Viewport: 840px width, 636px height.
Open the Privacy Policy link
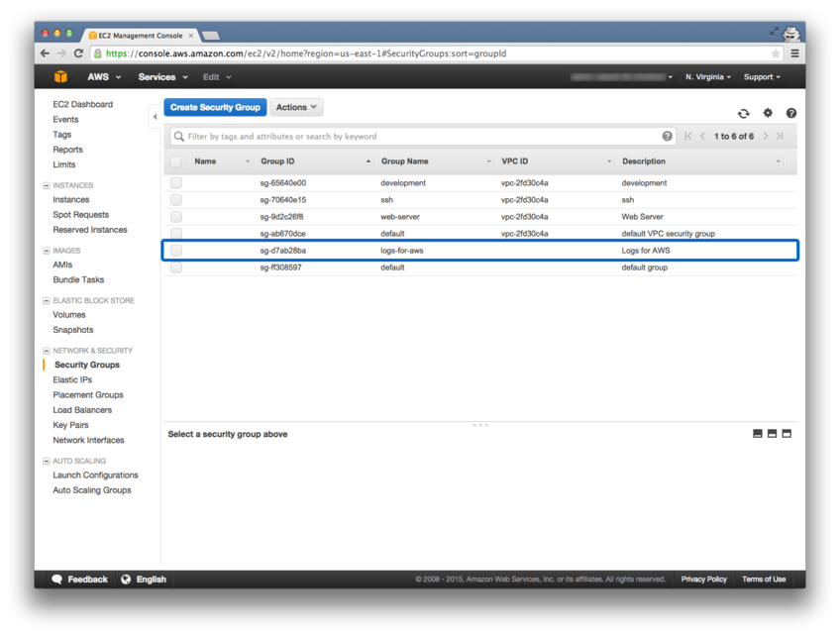click(x=704, y=580)
